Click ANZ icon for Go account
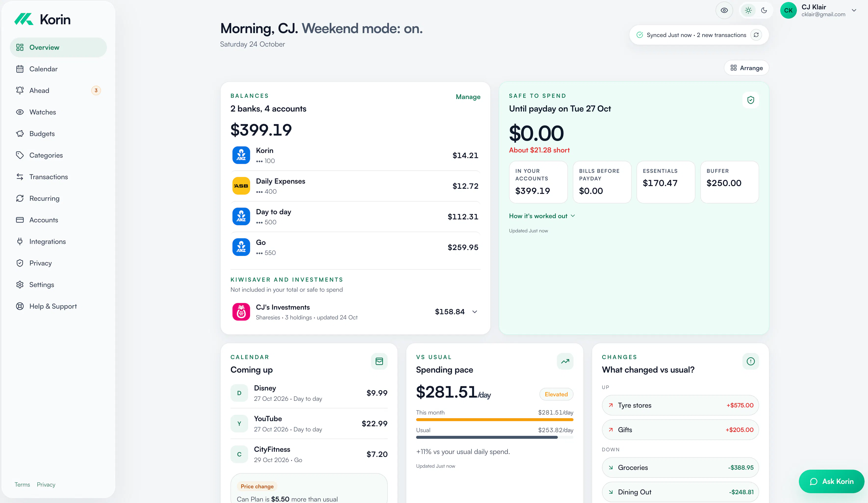868x503 pixels. coord(241,247)
